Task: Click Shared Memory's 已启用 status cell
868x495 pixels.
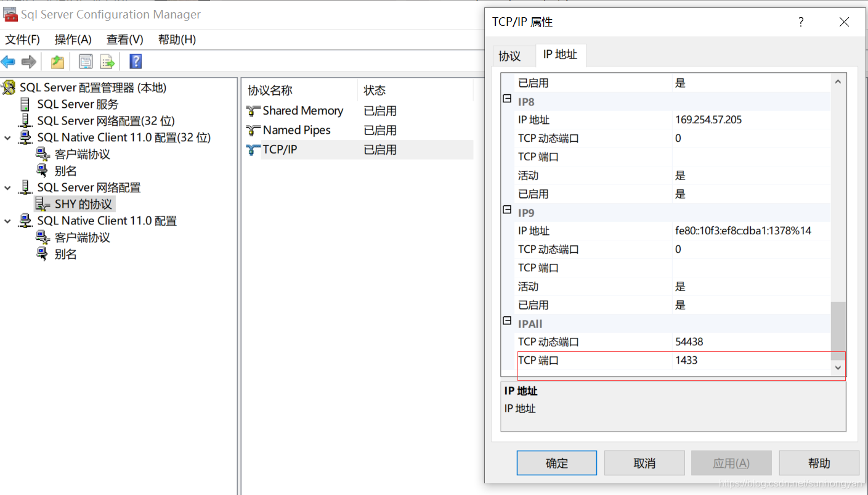Action: pyautogui.click(x=380, y=111)
